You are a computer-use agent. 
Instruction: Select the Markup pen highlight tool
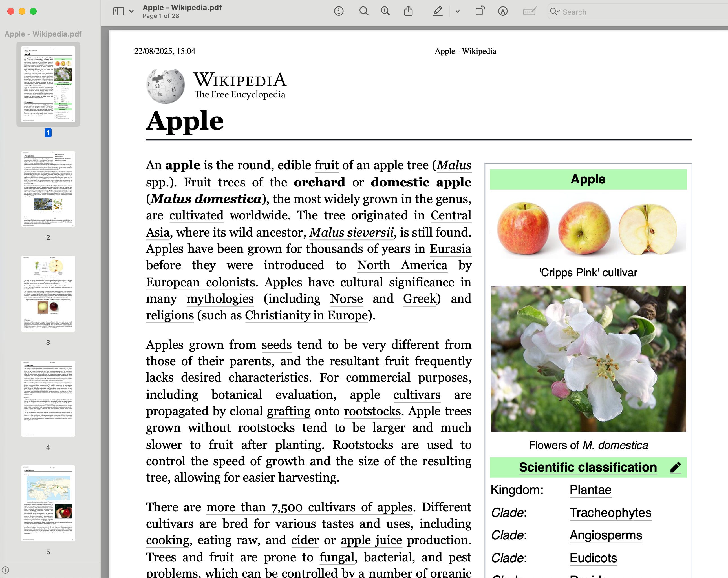click(438, 12)
